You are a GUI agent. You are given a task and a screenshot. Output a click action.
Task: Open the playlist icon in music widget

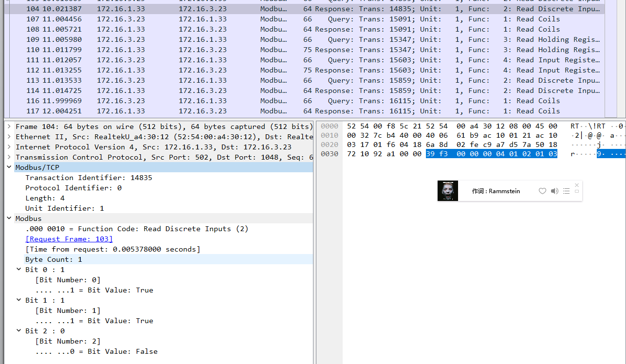[x=566, y=191]
